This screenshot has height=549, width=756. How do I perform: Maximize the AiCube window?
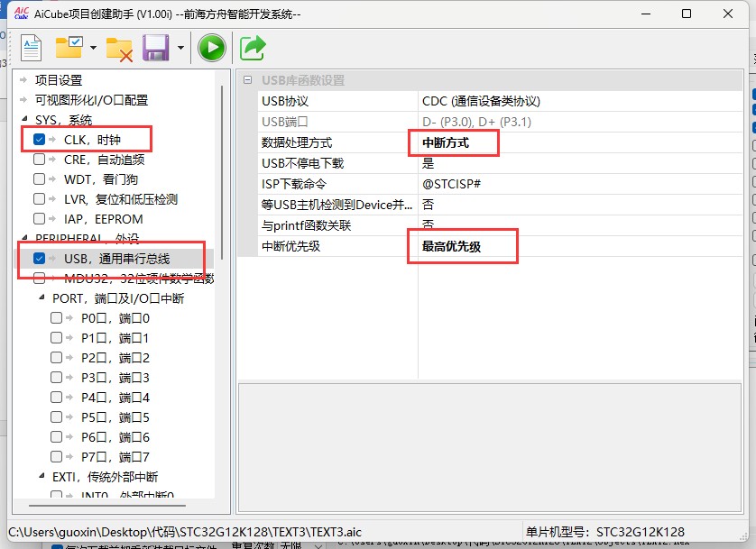click(687, 14)
